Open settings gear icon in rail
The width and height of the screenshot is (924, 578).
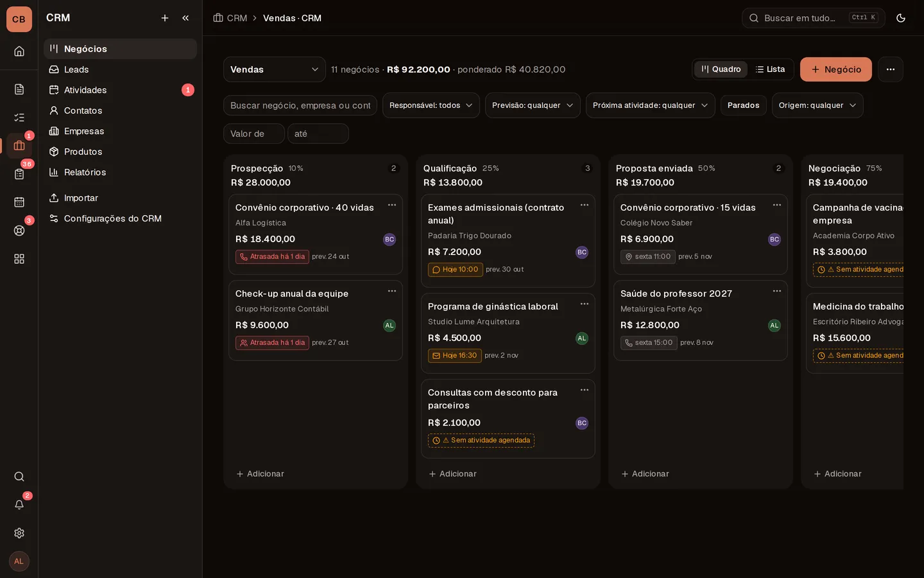pyautogui.click(x=19, y=533)
